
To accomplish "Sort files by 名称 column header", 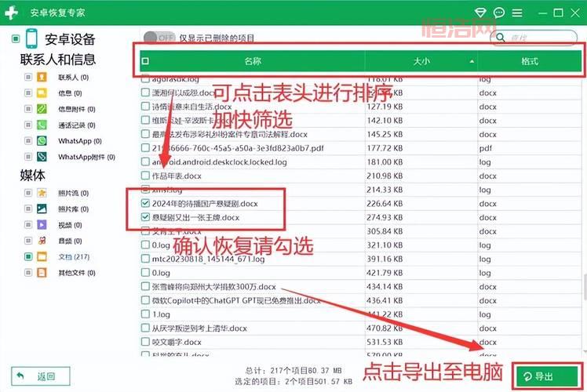I will [x=252, y=60].
